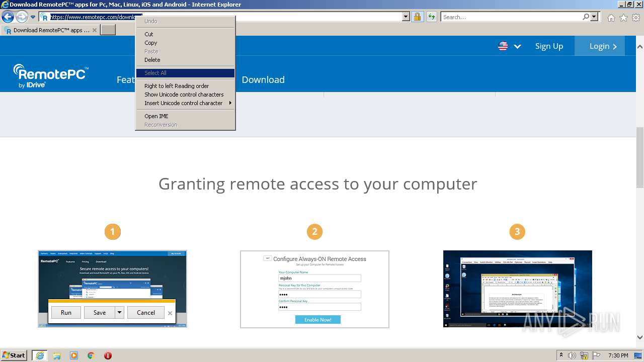This screenshot has height=362, width=644.
Task: Click the Login button
Action: pos(600,46)
